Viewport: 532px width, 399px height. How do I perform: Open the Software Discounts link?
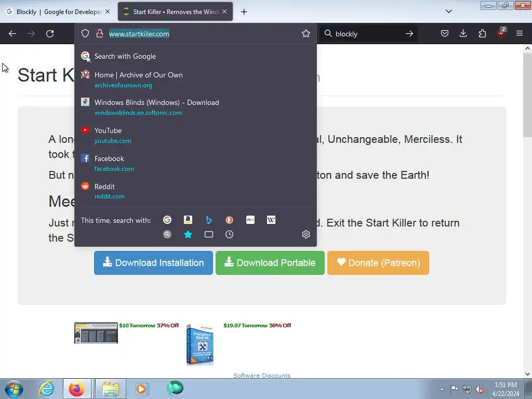pyautogui.click(x=262, y=375)
